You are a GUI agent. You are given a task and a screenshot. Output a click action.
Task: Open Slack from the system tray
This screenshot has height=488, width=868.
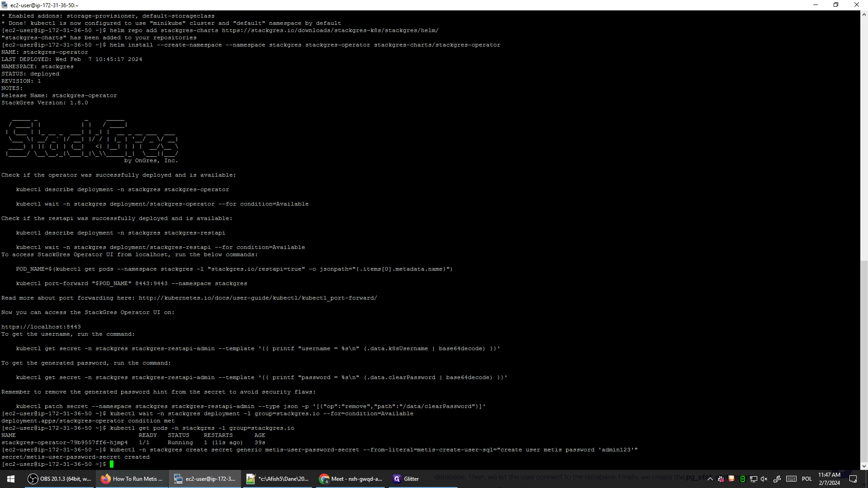(x=721, y=479)
